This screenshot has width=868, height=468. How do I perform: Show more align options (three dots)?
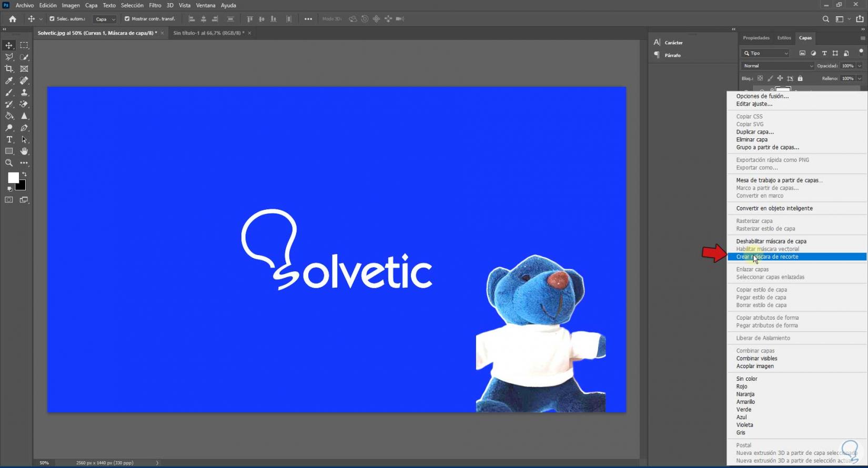click(308, 19)
